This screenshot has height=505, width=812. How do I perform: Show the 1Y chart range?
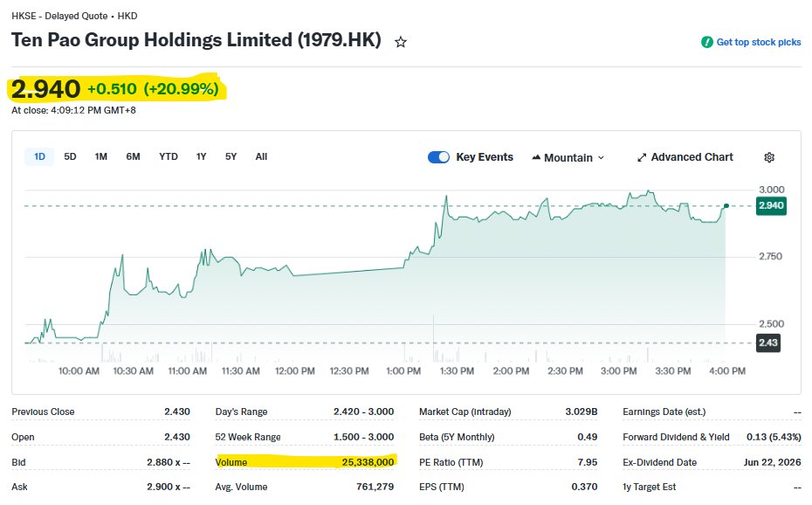(201, 156)
